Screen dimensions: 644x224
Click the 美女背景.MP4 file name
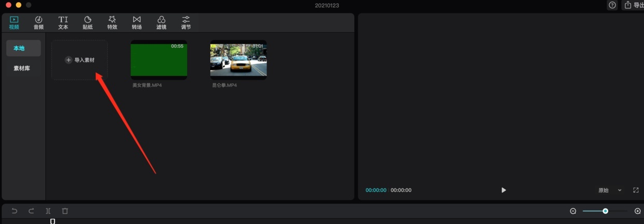tap(147, 85)
